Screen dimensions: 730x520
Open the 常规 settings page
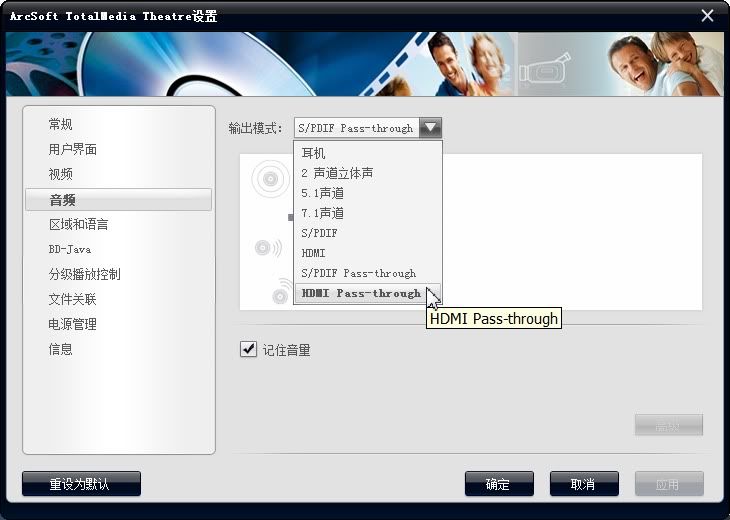point(61,124)
